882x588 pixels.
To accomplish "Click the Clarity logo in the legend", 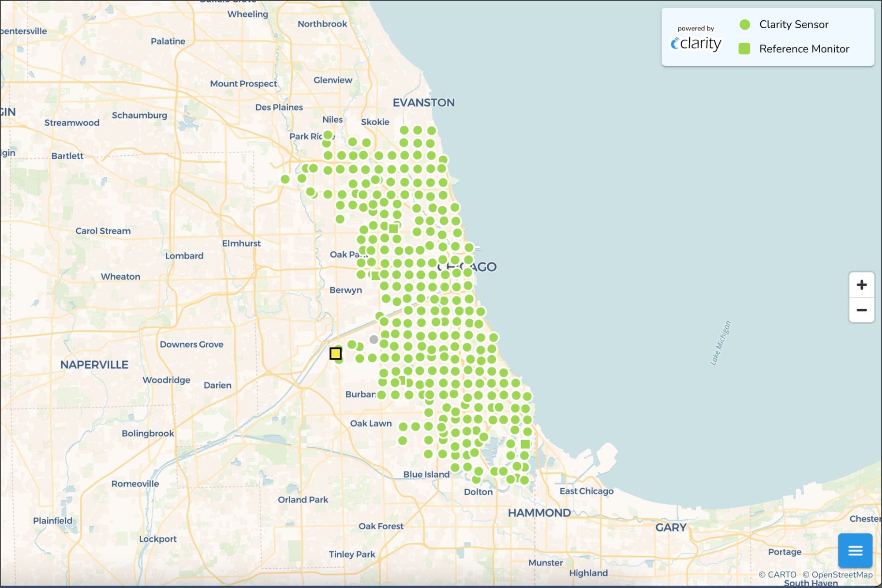I will coord(696,43).
